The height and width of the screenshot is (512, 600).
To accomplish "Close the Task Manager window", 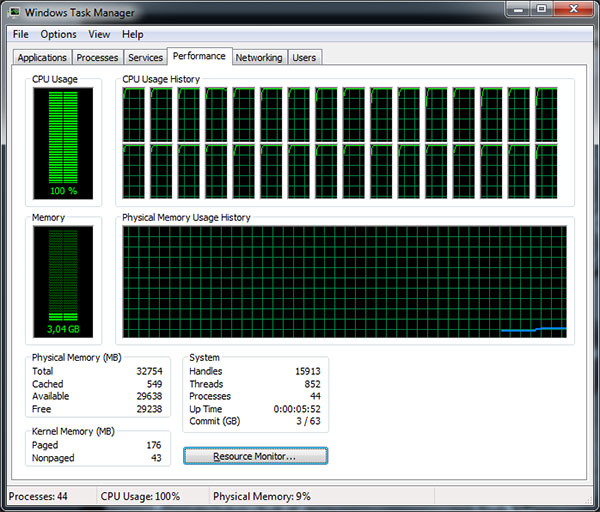I will point(573,9).
